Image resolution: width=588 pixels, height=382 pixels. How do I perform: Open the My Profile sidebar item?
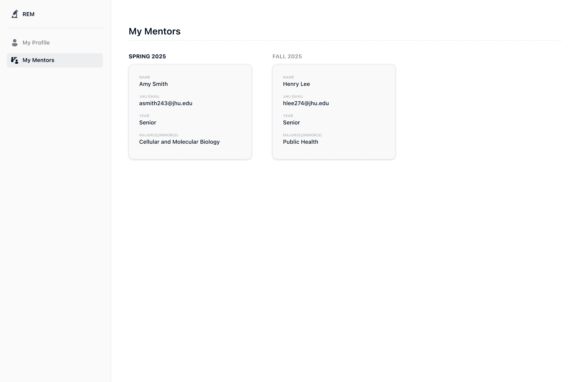tap(36, 43)
